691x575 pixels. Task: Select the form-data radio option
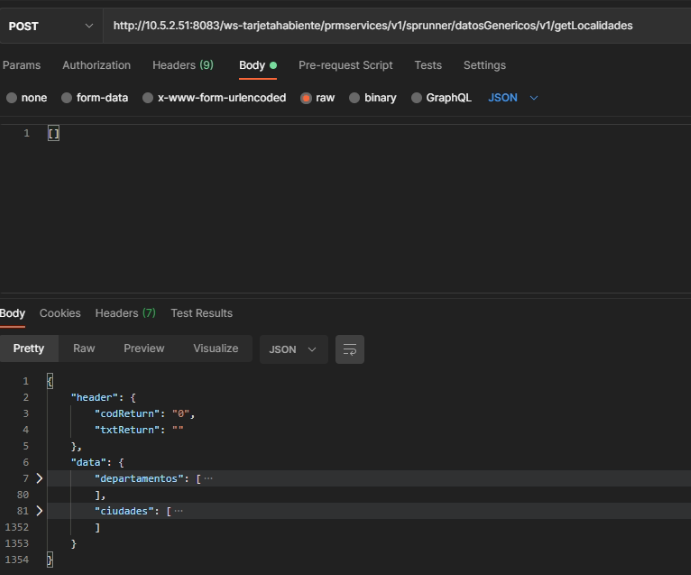pyautogui.click(x=67, y=98)
